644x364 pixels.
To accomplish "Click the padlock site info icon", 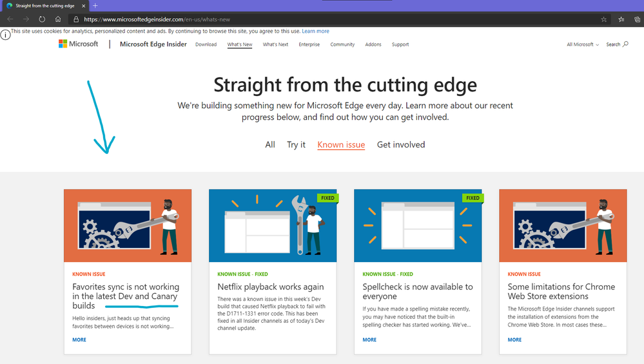I will coord(76,19).
